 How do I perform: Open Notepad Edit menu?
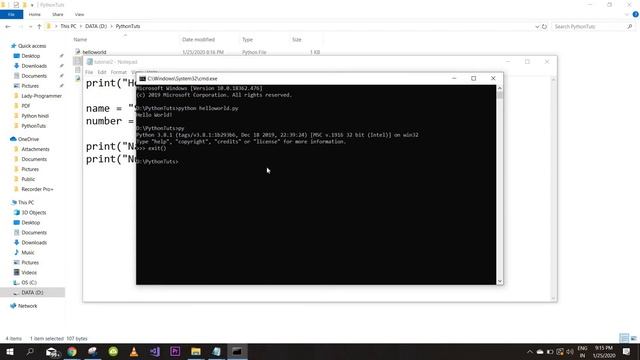click(102, 72)
